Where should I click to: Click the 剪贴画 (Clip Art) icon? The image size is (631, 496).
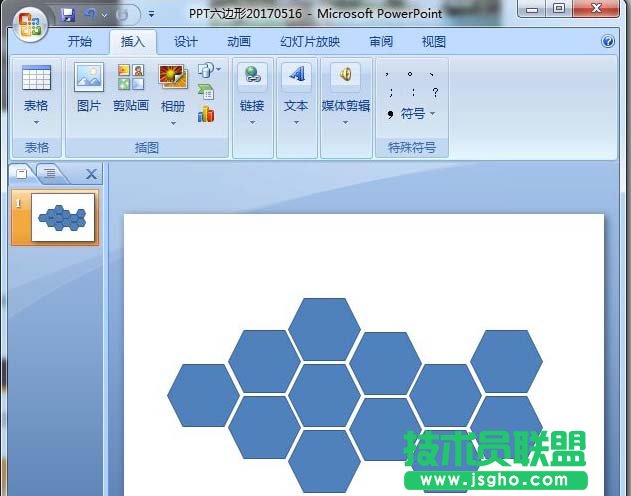tap(130, 78)
